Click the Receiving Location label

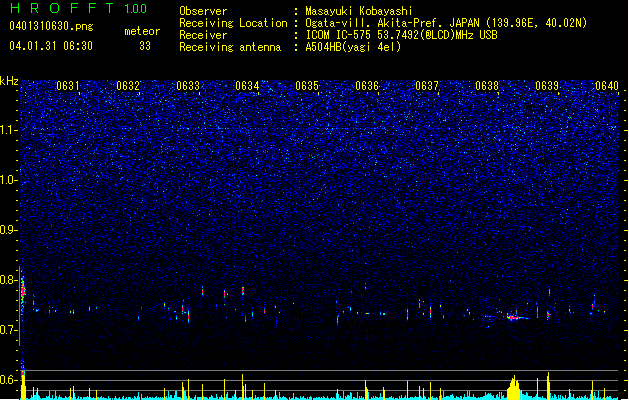point(233,23)
